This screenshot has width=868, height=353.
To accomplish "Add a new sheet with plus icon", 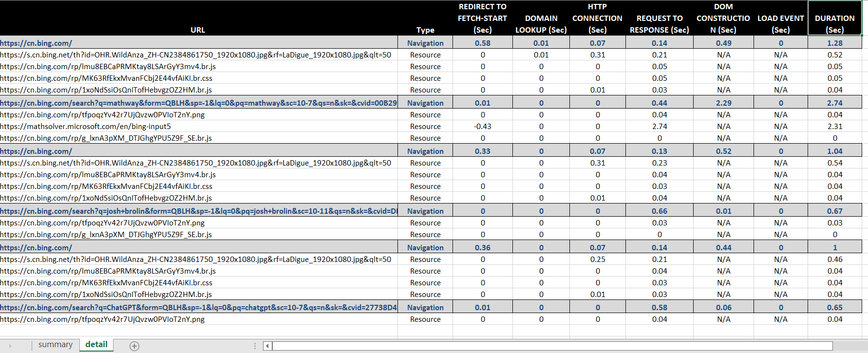I will click(134, 346).
